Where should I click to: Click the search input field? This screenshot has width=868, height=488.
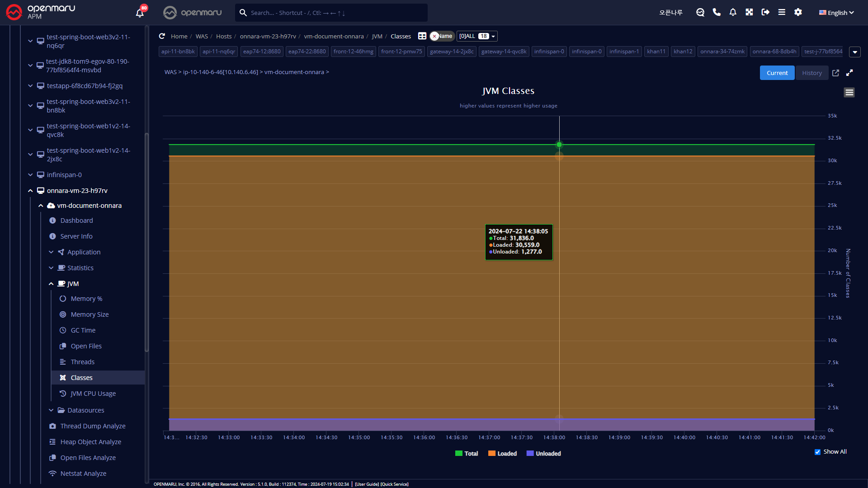[335, 13]
